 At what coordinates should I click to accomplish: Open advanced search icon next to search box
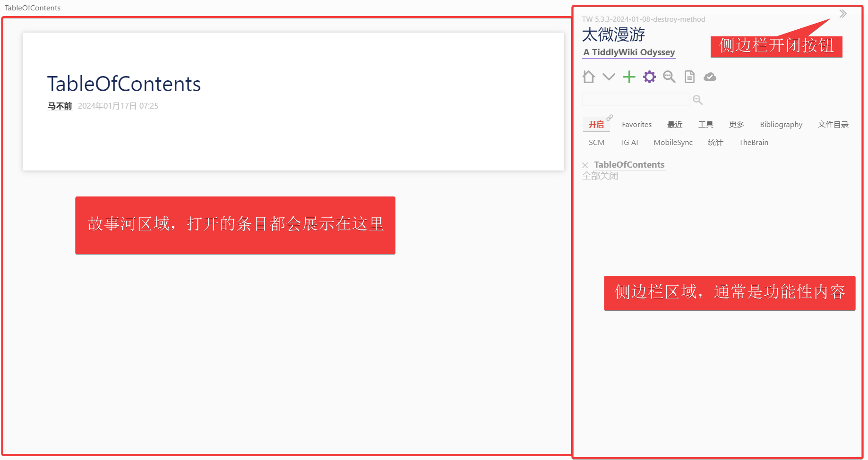(697, 100)
